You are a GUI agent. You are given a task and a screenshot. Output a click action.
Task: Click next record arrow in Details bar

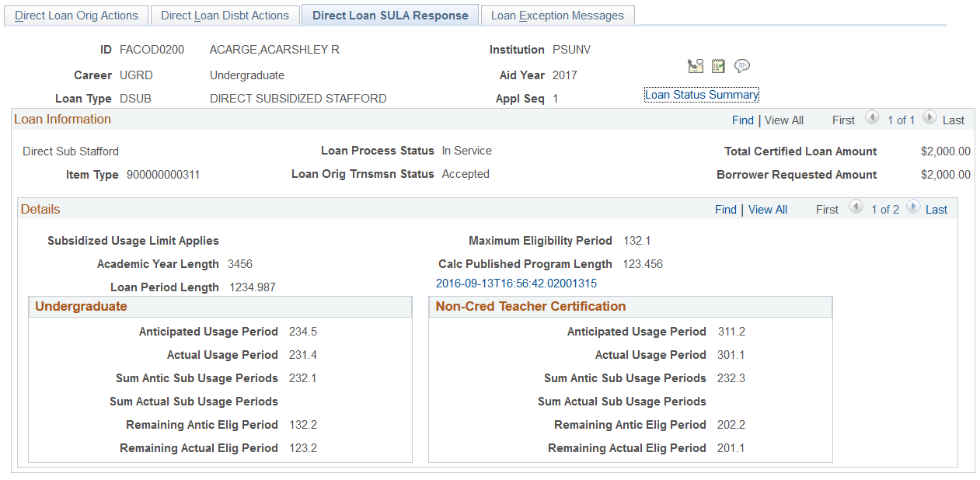[x=912, y=209]
